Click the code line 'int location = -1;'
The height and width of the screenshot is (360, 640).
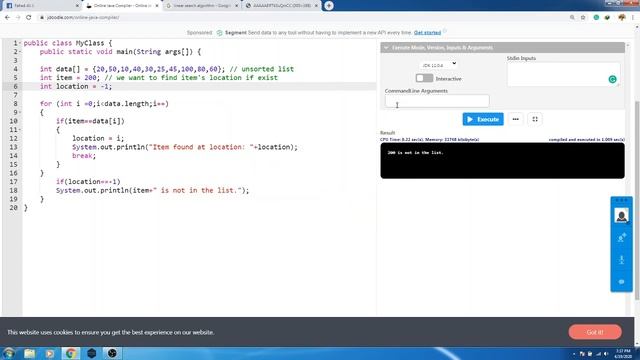[x=76, y=87]
